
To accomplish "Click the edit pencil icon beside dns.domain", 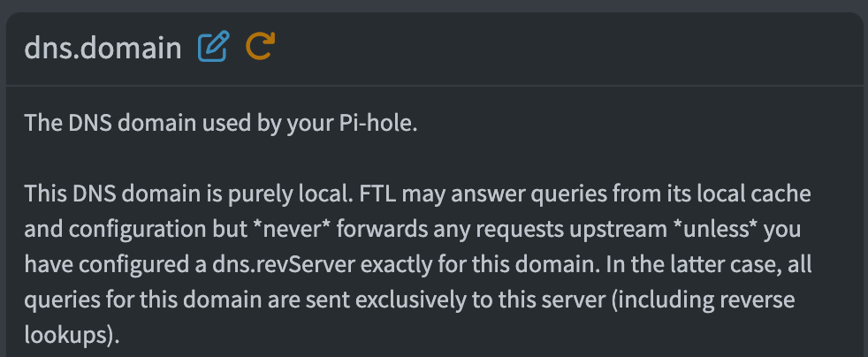I will pos(213,46).
